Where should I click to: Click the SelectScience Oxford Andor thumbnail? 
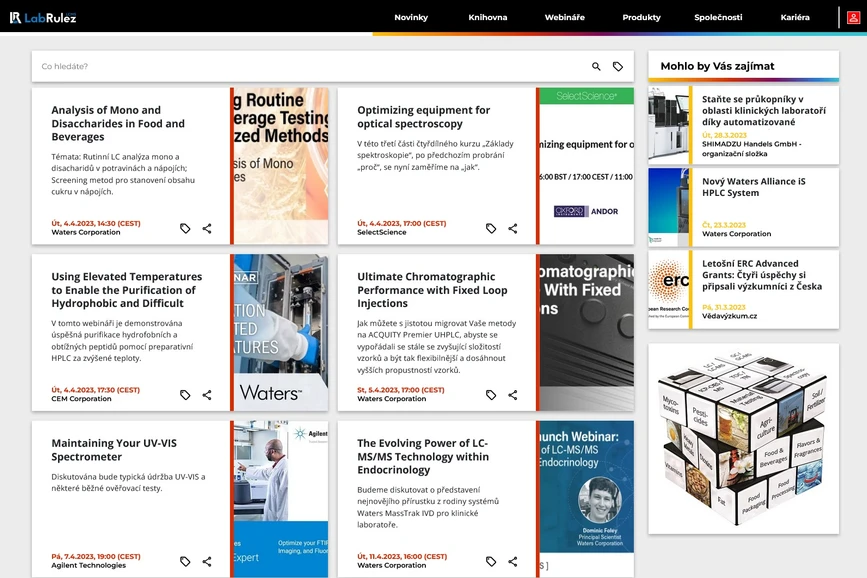point(587,165)
